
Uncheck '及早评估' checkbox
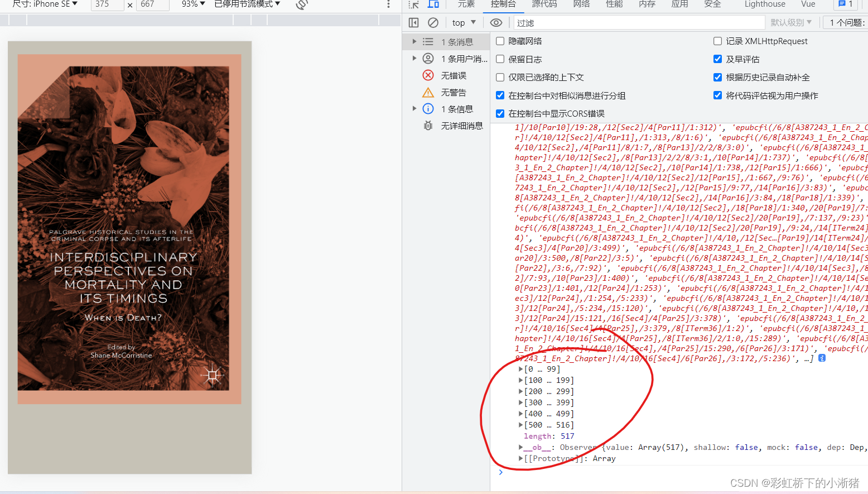pyautogui.click(x=718, y=59)
